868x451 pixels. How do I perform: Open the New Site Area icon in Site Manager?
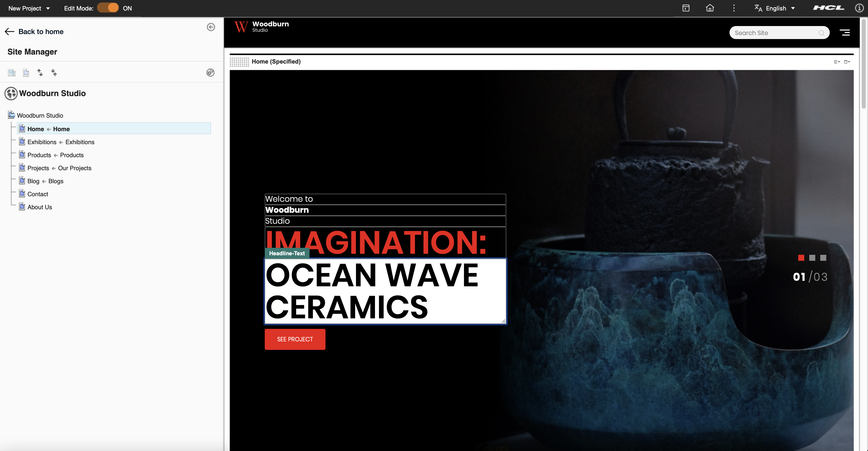click(x=12, y=73)
